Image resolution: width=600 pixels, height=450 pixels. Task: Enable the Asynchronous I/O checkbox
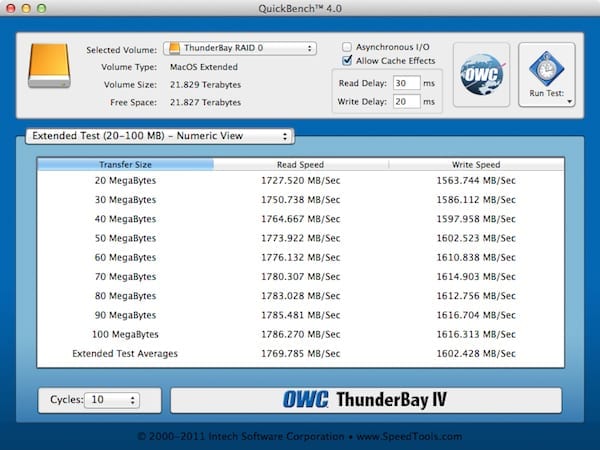tap(347, 47)
